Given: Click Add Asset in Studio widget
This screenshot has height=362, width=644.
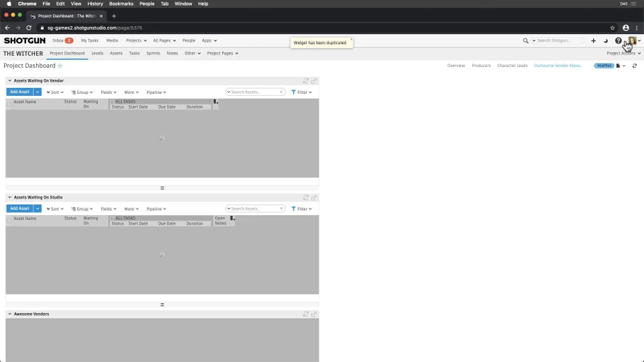Looking at the screenshot, I should pyautogui.click(x=19, y=208).
